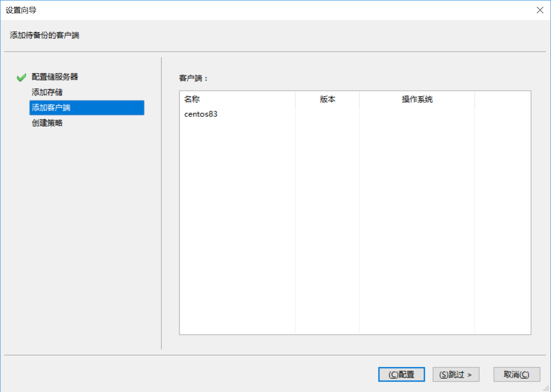Cancel the wizard with 取消(C)
Image resolution: width=551 pixels, height=392 pixels.
tap(516, 375)
